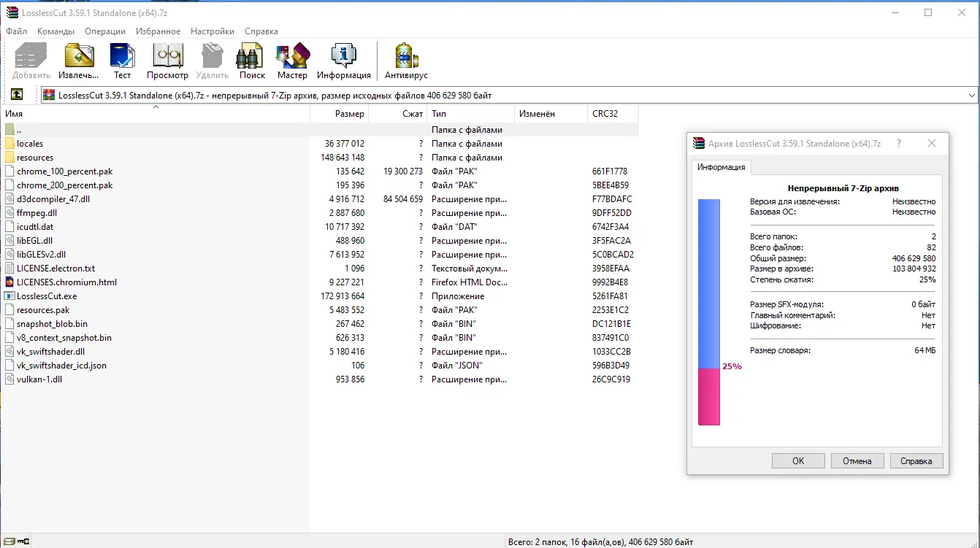Click Отмена button in dialog
Screen dimensions: 980x548
pos(857,461)
